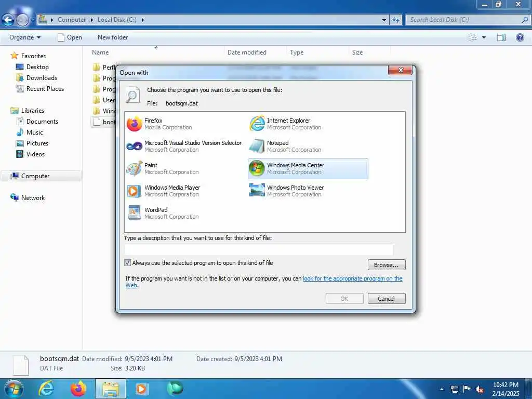Open the Music library
The width and height of the screenshot is (532, 399).
pos(35,132)
